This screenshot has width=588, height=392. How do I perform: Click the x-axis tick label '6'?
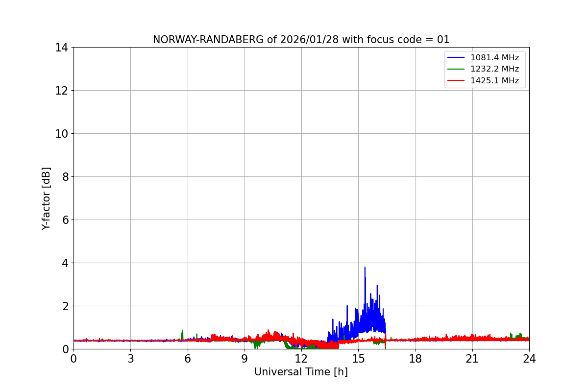coord(188,359)
